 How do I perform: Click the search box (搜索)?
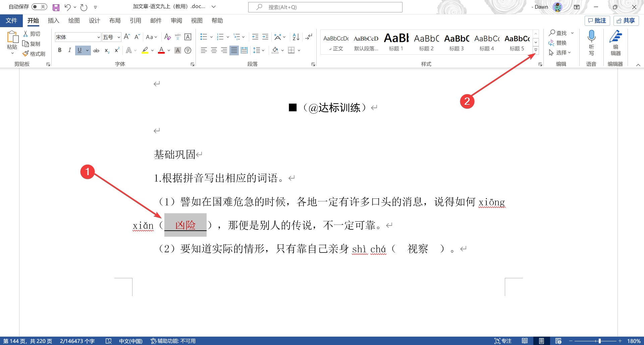(x=325, y=7)
